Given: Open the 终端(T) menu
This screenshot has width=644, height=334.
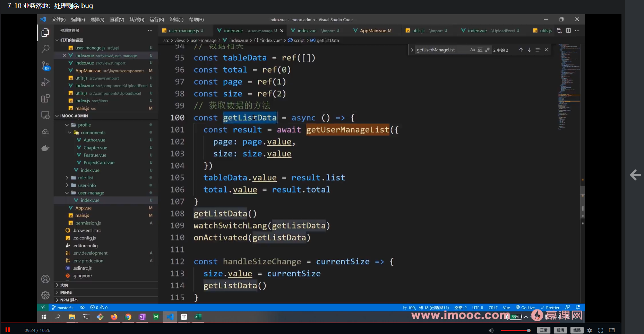Looking at the screenshot, I should [x=177, y=19].
